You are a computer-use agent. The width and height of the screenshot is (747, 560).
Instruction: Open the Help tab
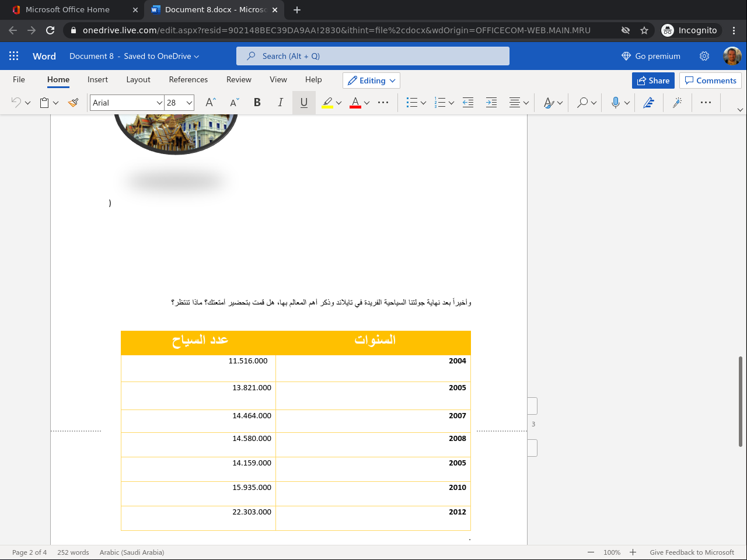pos(313,79)
